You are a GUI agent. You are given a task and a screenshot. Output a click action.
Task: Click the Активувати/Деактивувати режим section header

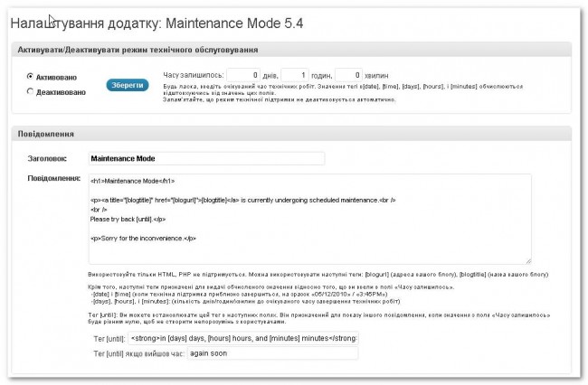(x=291, y=50)
